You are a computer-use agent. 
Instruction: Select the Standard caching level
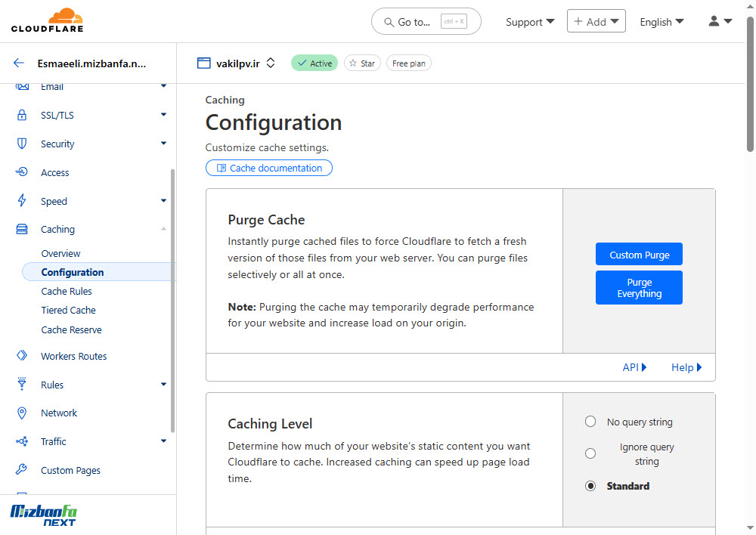[x=590, y=486]
